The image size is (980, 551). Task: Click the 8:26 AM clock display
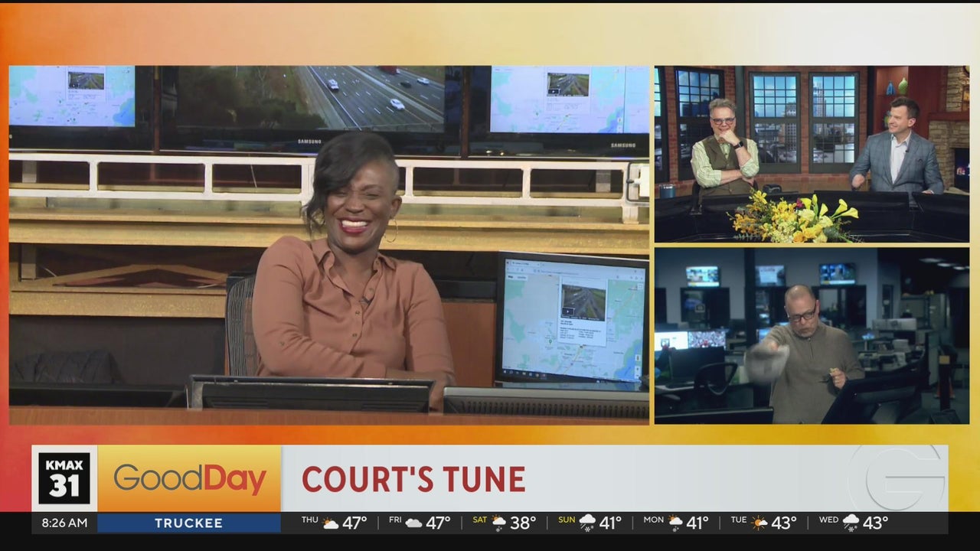point(64,523)
